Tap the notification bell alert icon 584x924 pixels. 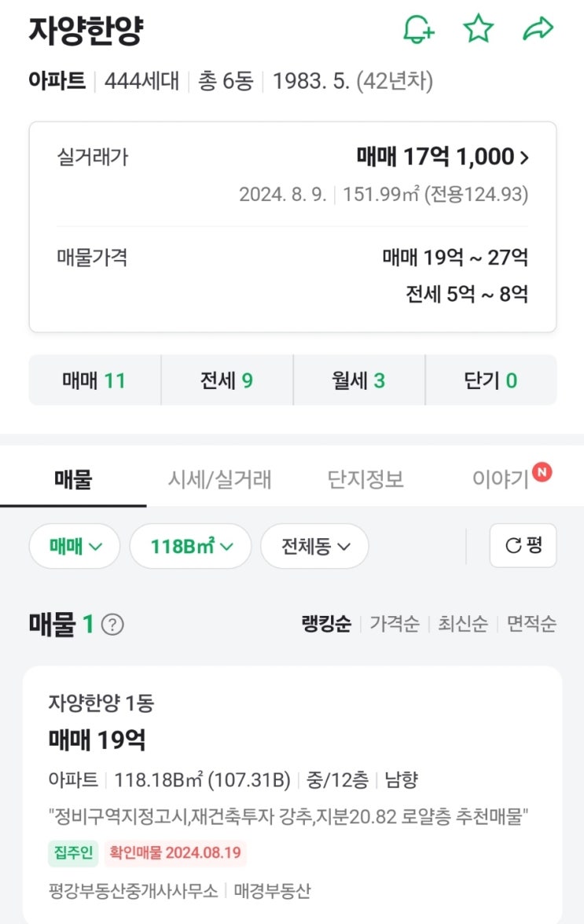418,29
